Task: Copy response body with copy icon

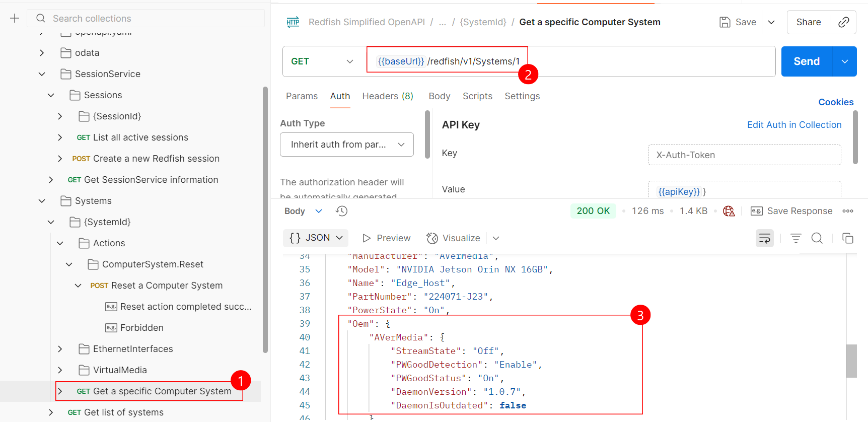Action: pyautogui.click(x=848, y=238)
